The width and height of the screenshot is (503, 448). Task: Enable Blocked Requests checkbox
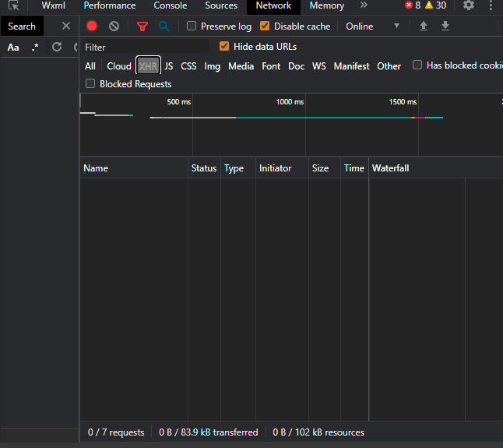(x=90, y=84)
